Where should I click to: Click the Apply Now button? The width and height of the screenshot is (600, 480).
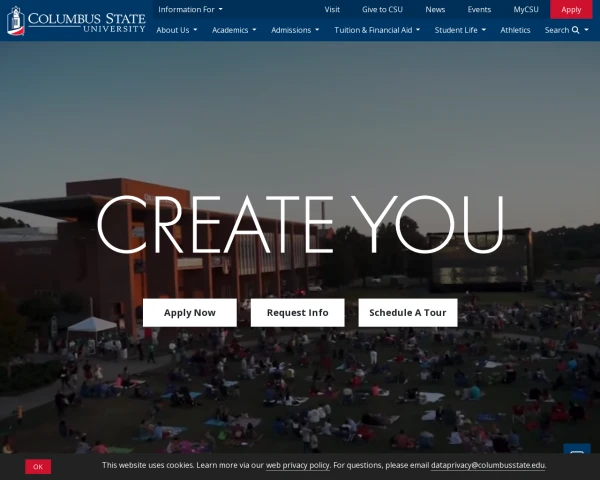pyautogui.click(x=190, y=313)
